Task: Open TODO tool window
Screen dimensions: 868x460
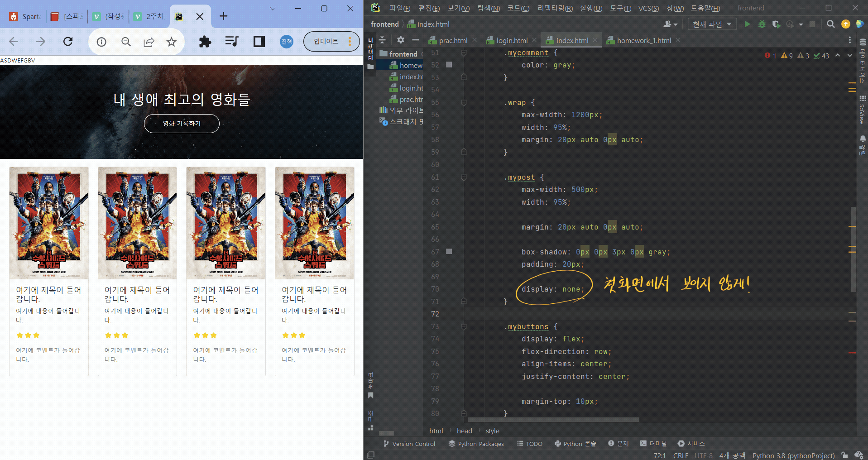Action: [530, 444]
